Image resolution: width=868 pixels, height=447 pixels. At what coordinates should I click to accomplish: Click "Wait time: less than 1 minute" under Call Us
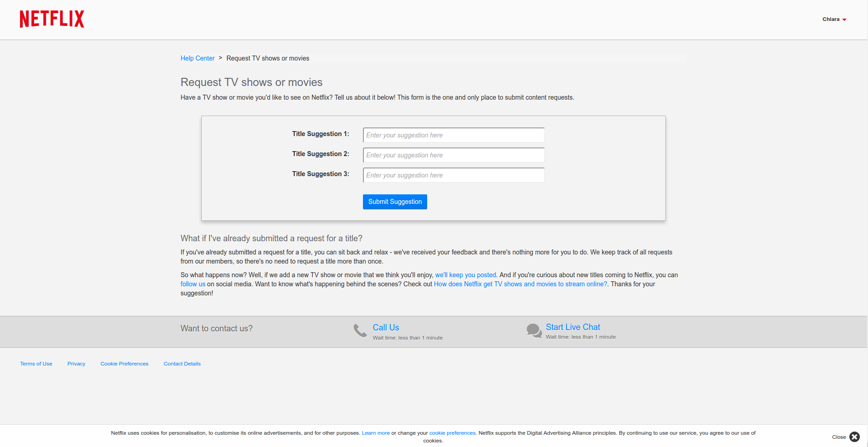pos(408,338)
